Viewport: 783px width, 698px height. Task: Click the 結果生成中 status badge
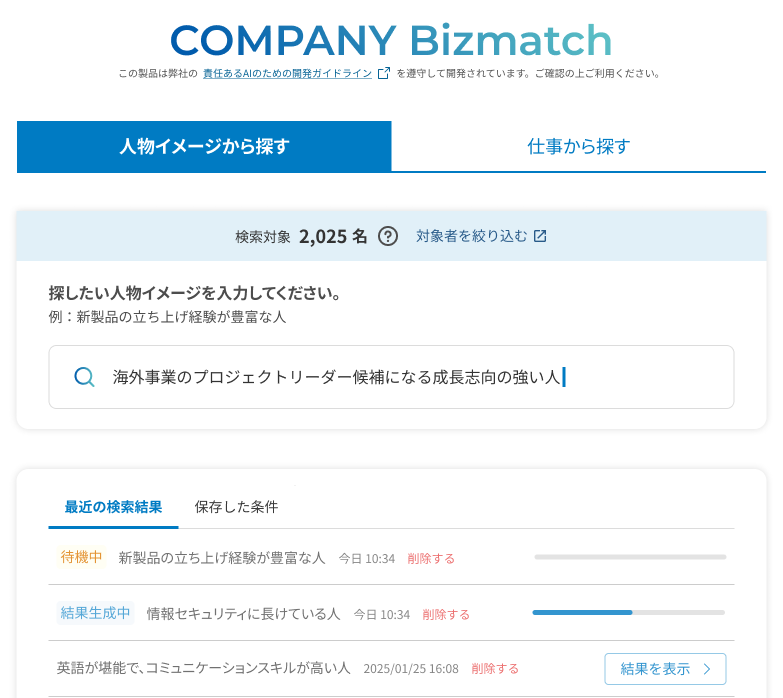[x=96, y=613]
